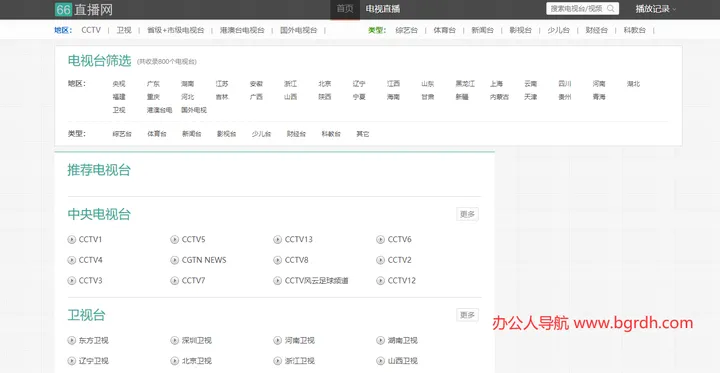Click the play icon beside 北京卫视
The image size is (720, 373).
174,361
